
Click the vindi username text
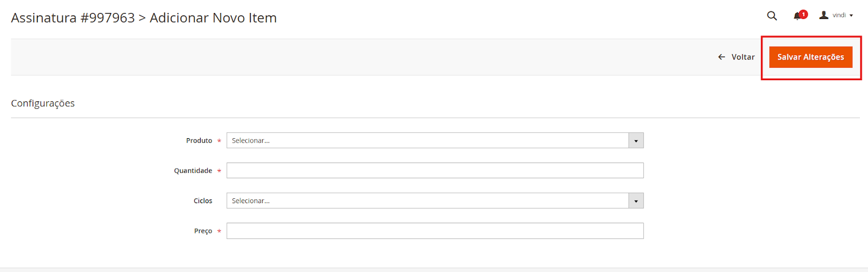click(839, 15)
